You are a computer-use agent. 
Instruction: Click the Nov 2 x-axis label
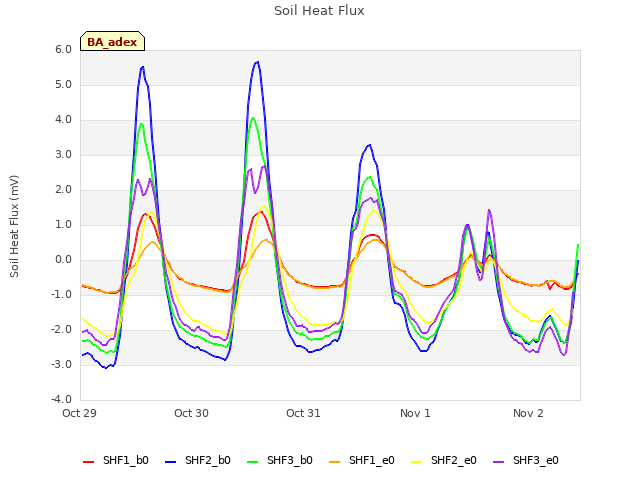point(528,413)
